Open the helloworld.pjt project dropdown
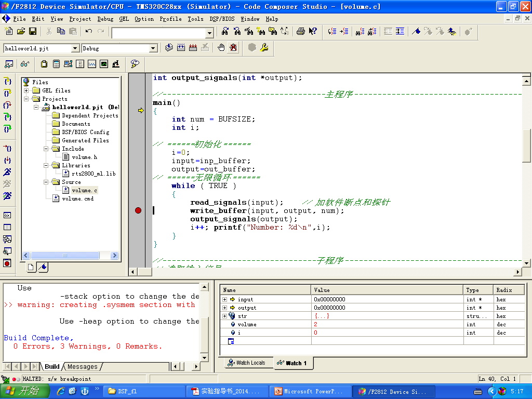The width and height of the screenshot is (532, 399). (x=76, y=48)
